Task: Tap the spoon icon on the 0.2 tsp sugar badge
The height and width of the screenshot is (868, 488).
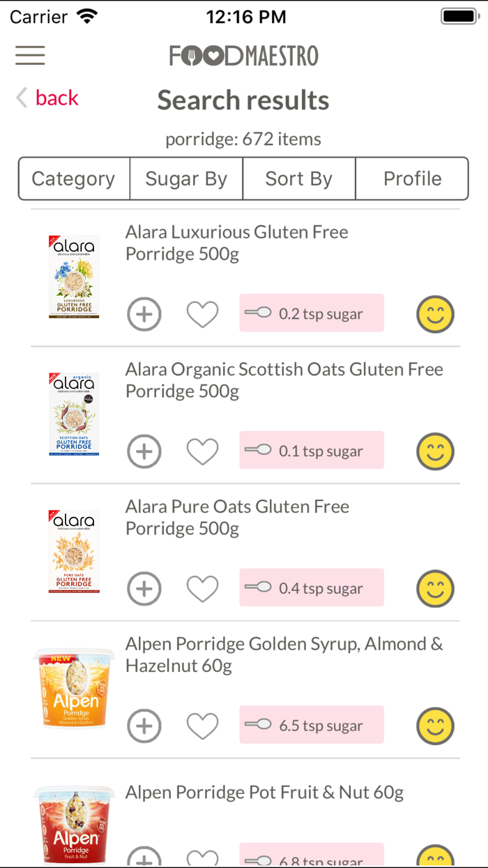Action: [x=255, y=313]
